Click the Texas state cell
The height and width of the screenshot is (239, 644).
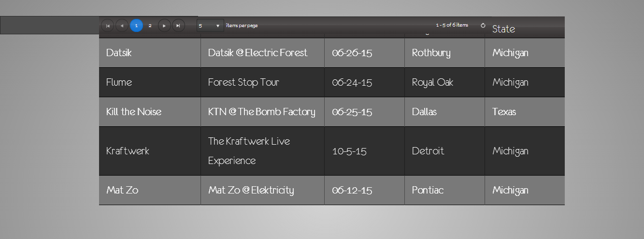point(504,112)
